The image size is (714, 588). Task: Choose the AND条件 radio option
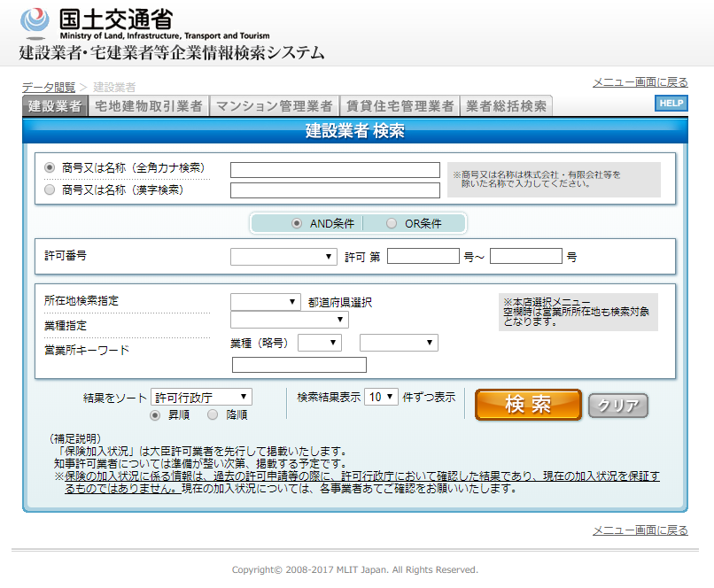coord(297,223)
